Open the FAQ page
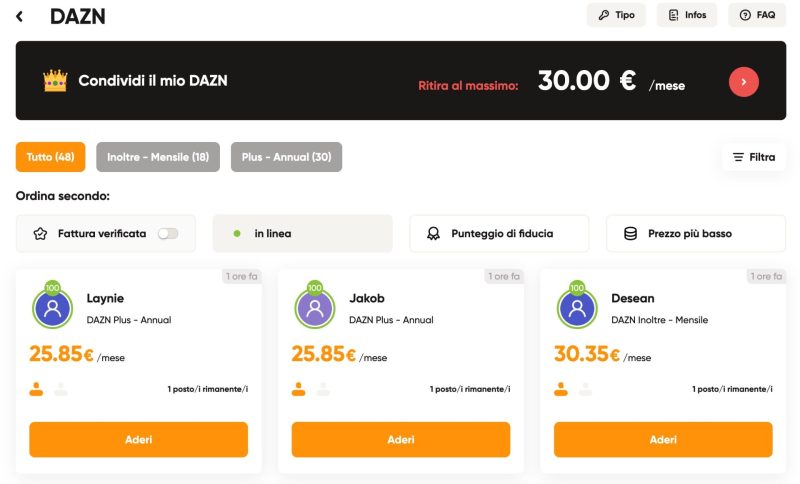 757,15
